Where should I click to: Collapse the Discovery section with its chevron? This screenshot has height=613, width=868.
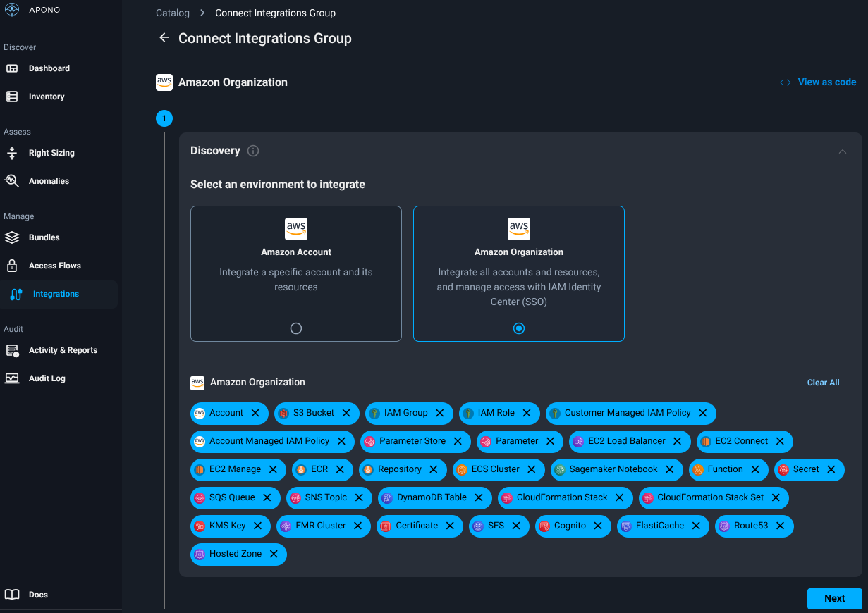coord(842,151)
